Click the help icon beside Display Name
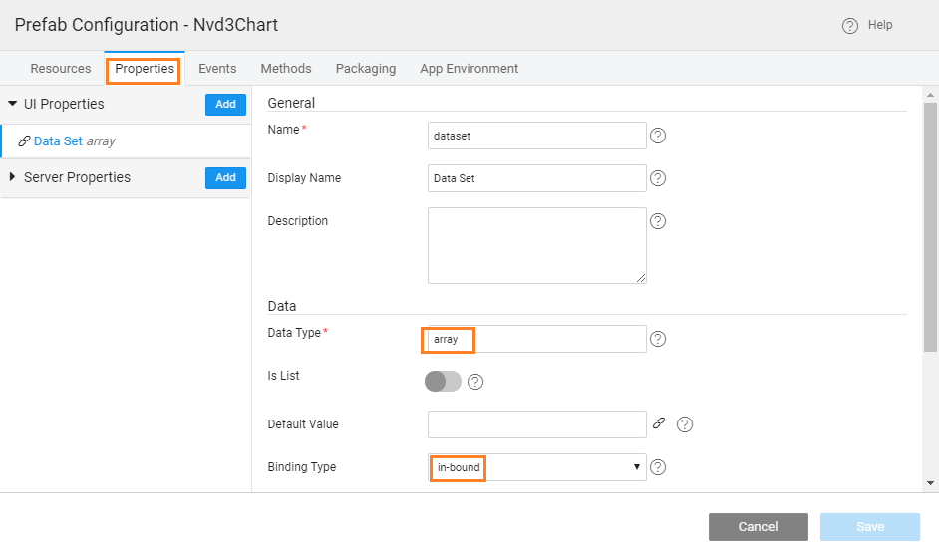This screenshot has width=939, height=560. coord(657,178)
